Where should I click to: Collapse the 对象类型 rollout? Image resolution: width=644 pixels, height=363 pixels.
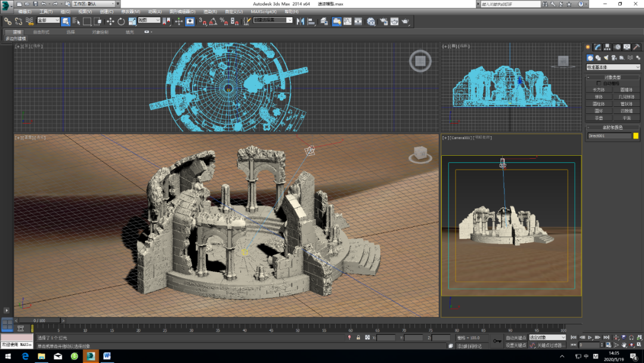[x=613, y=77]
